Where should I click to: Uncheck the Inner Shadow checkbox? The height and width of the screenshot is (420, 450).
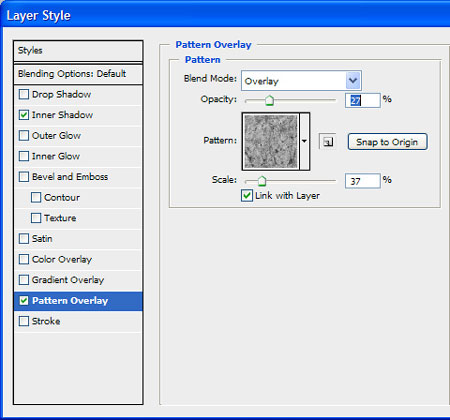pos(24,115)
